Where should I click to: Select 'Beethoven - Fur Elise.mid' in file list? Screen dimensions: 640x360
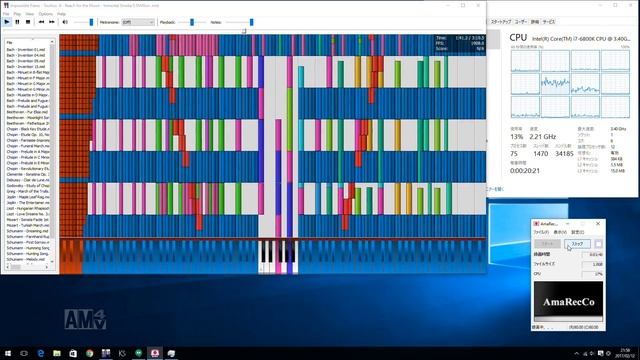point(27,112)
